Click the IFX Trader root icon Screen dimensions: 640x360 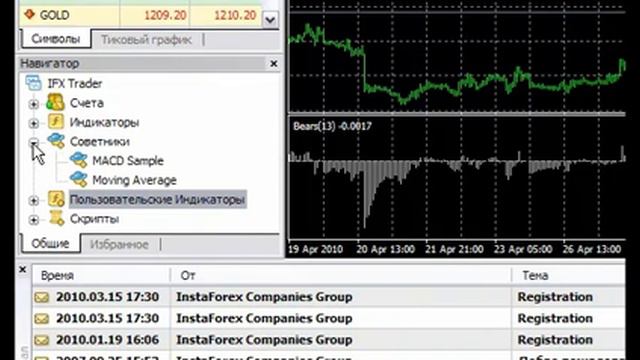coord(33,83)
